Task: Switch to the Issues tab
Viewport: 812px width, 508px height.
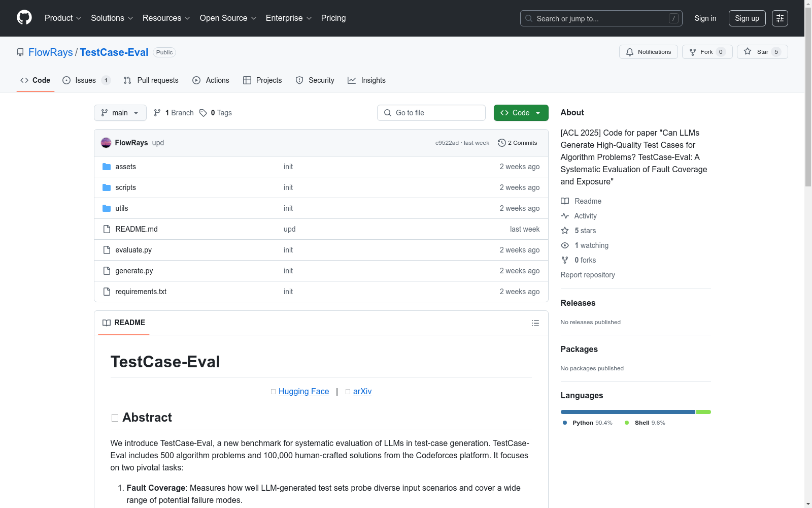Action: coord(86,80)
